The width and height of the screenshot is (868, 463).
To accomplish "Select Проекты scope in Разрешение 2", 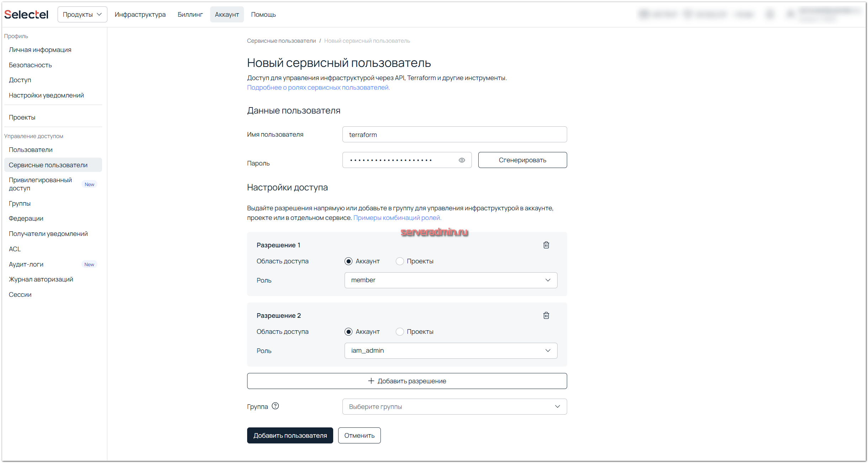I will (x=400, y=332).
